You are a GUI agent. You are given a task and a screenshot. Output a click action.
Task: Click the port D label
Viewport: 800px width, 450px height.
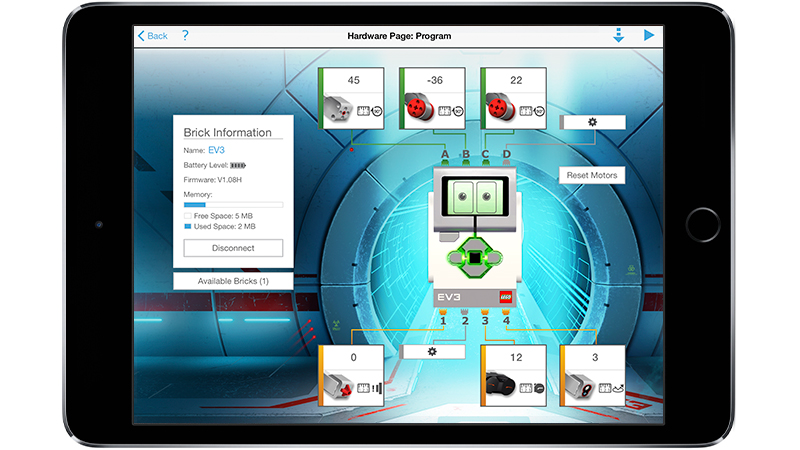pyautogui.click(x=507, y=154)
